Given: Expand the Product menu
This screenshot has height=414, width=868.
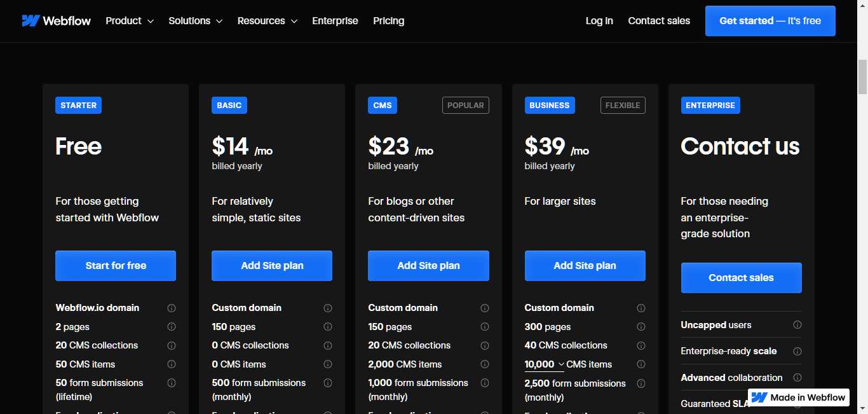Looking at the screenshot, I should [130, 21].
